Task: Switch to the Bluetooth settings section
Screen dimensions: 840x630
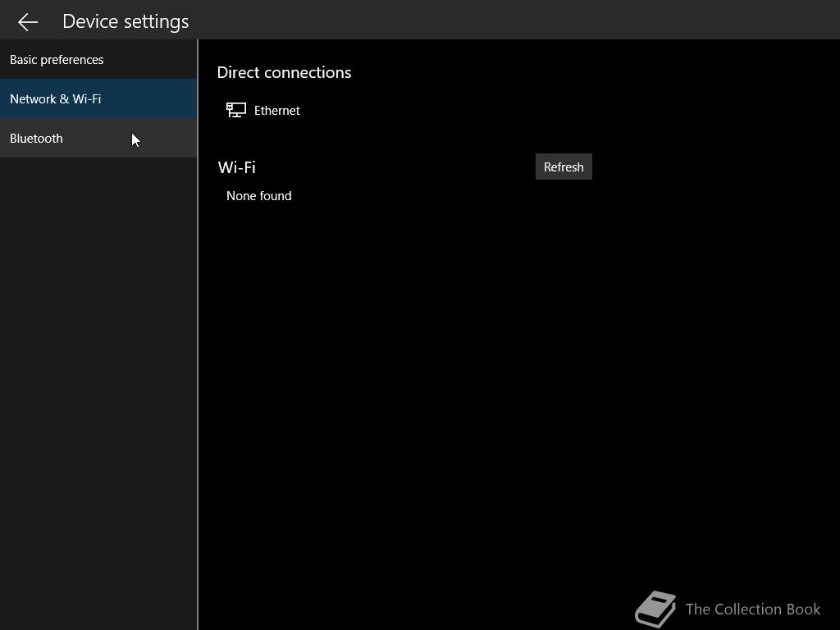Action: [x=36, y=139]
